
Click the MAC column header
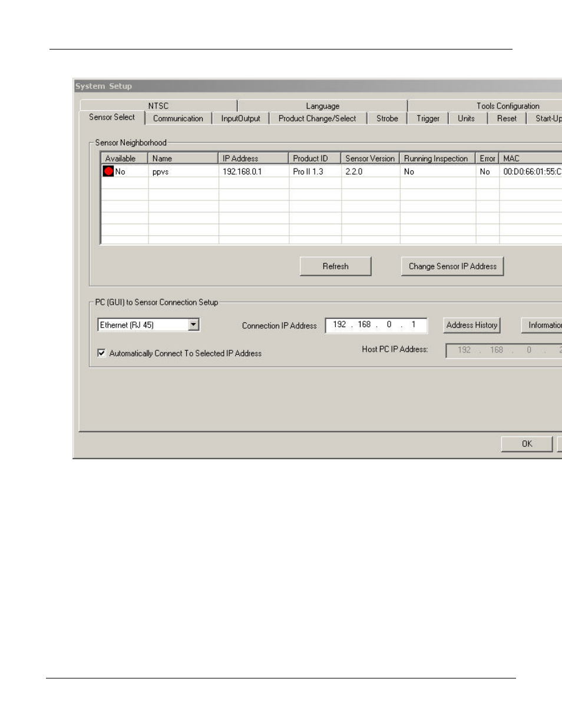531,159
